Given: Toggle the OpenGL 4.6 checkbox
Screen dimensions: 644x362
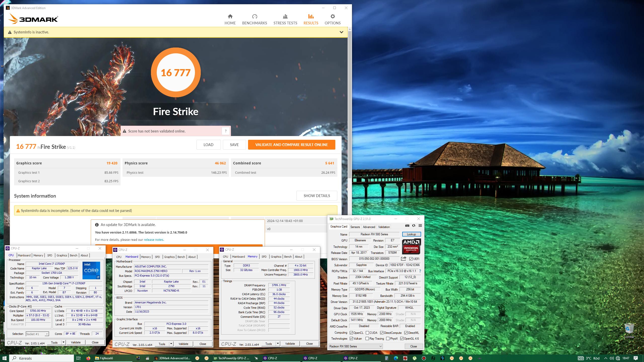Looking at the screenshot, I should click(x=402, y=339).
